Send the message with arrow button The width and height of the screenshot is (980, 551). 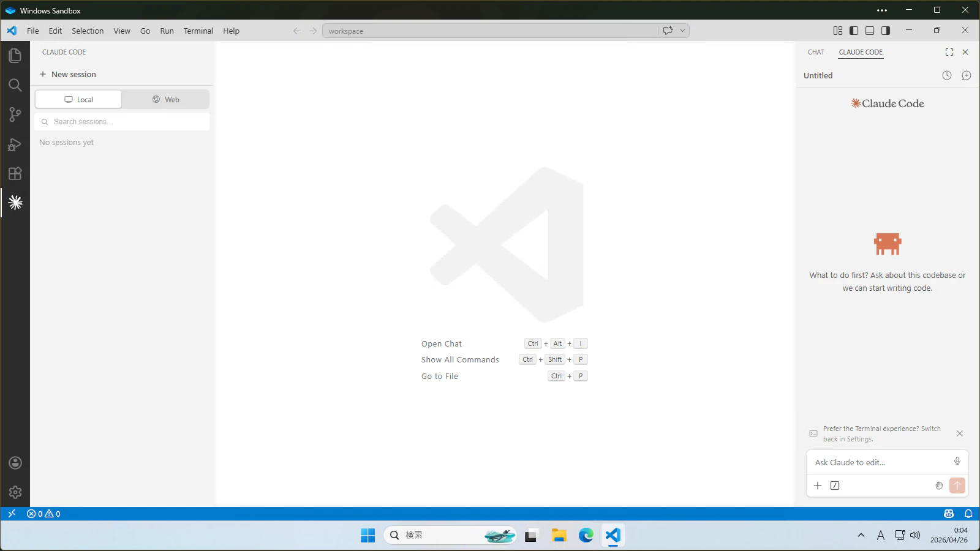(957, 485)
